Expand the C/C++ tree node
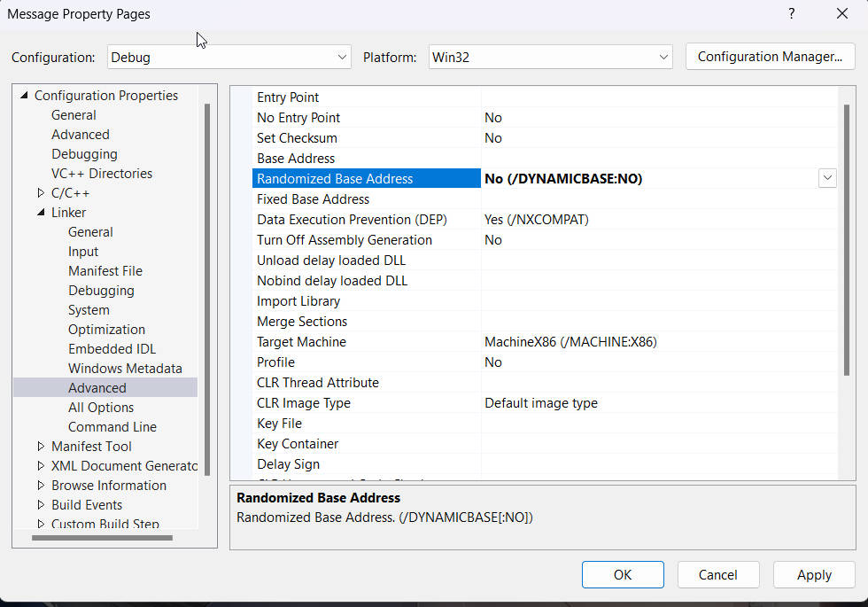The height and width of the screenshot is (607, 868). point(42,193)
